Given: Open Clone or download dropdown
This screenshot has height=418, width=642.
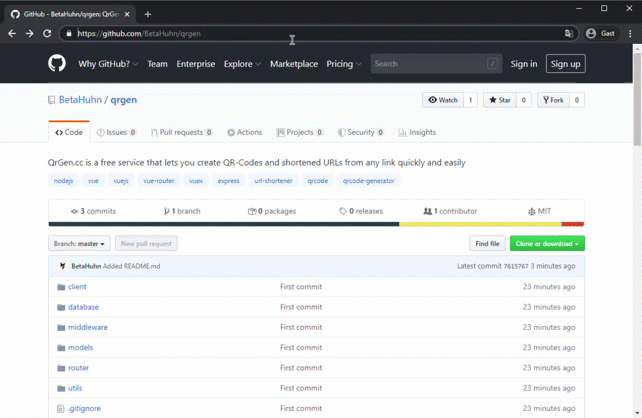Looking at the screenshot, I should [x=547, y=244].
